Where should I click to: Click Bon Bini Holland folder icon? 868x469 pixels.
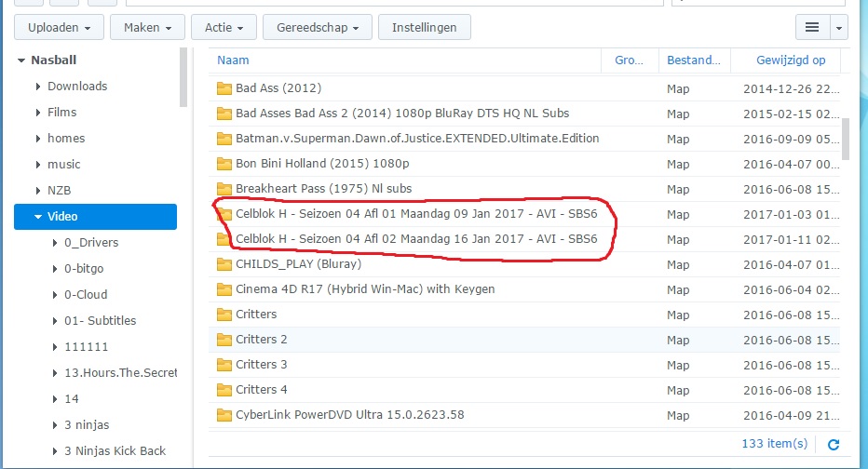(x=224, y=164)
